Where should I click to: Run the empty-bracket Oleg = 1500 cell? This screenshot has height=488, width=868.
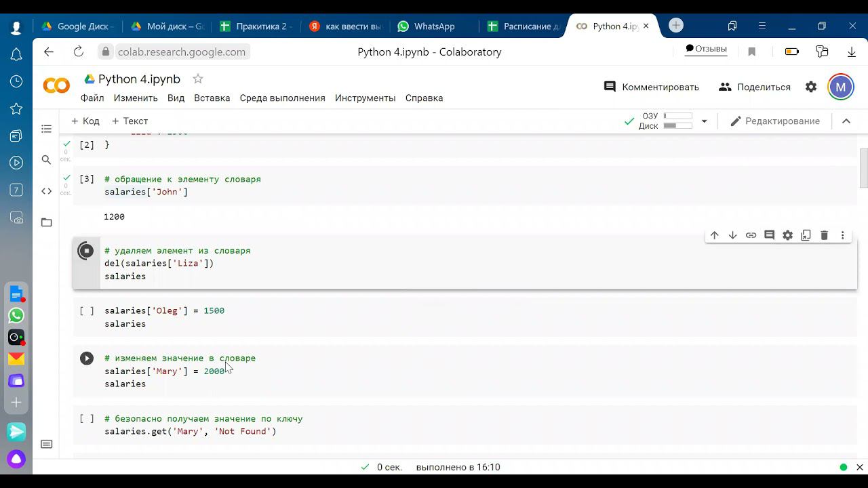[x=87, y=311]
